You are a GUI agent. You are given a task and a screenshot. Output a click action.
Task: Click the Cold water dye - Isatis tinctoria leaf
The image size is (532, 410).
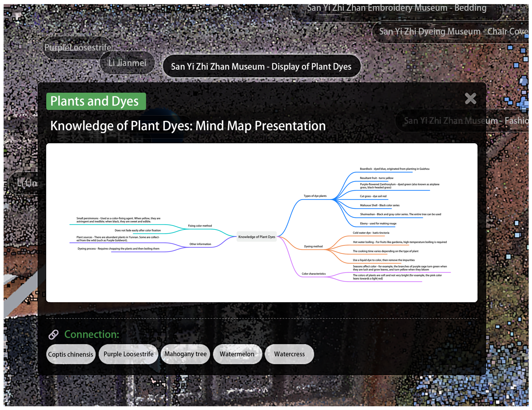pyautogui.click(x=371, y=233)
